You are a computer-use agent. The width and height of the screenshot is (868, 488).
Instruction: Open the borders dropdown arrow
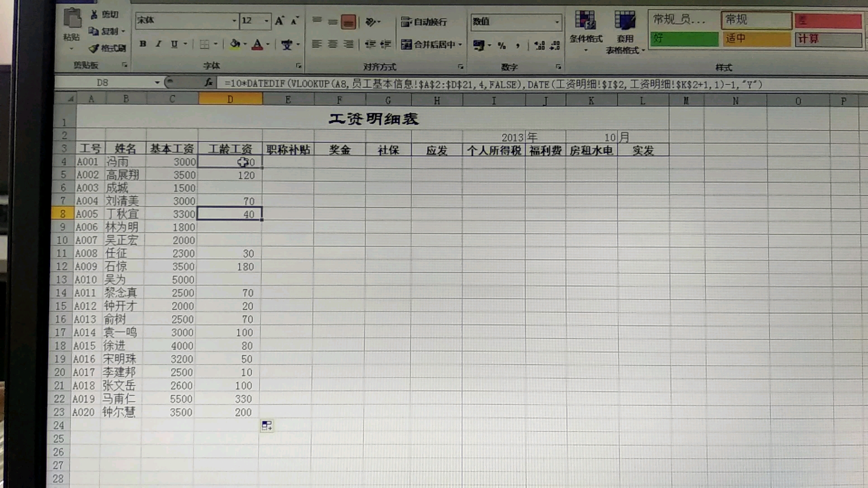(216, 44)
